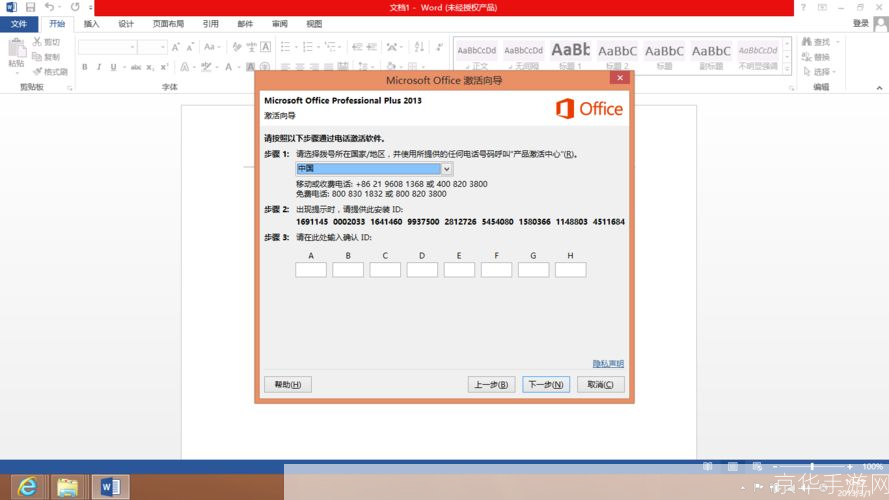889x500 pixels.
Task: Click confirmation ID input field H
Action: pos(570,270)
